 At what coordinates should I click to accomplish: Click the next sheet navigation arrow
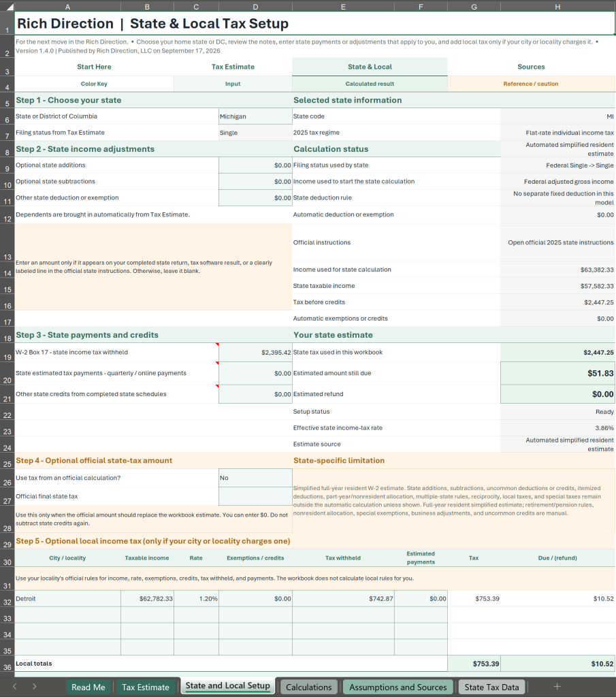point(34,687)
